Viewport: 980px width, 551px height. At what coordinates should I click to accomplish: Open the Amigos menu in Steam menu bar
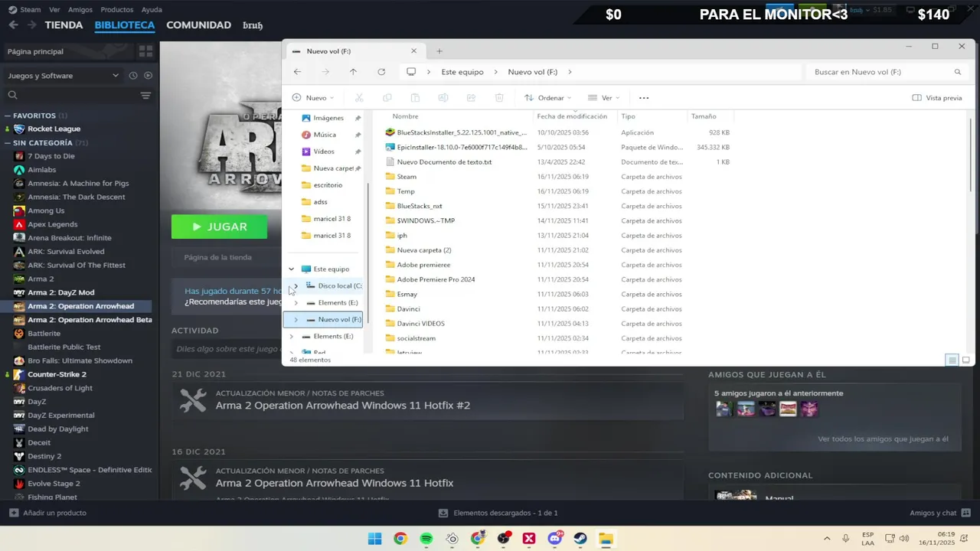click(x=80, y=10)
